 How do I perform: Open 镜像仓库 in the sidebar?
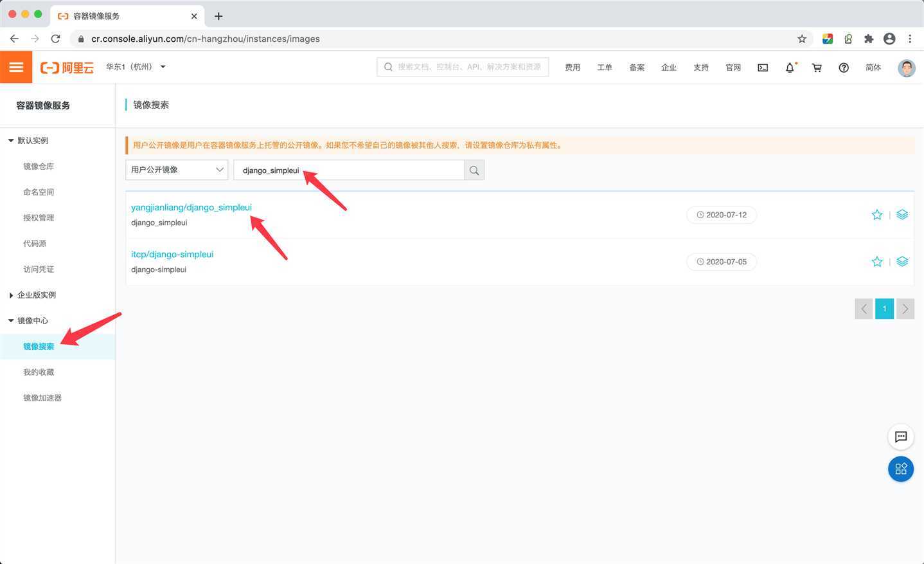[x=39, y=166]
